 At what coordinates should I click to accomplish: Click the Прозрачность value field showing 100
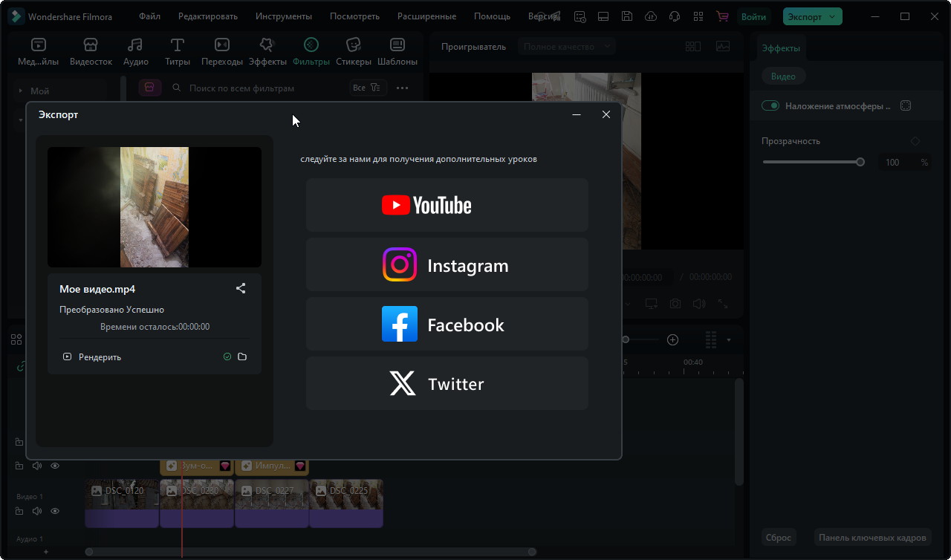point(892,162)
